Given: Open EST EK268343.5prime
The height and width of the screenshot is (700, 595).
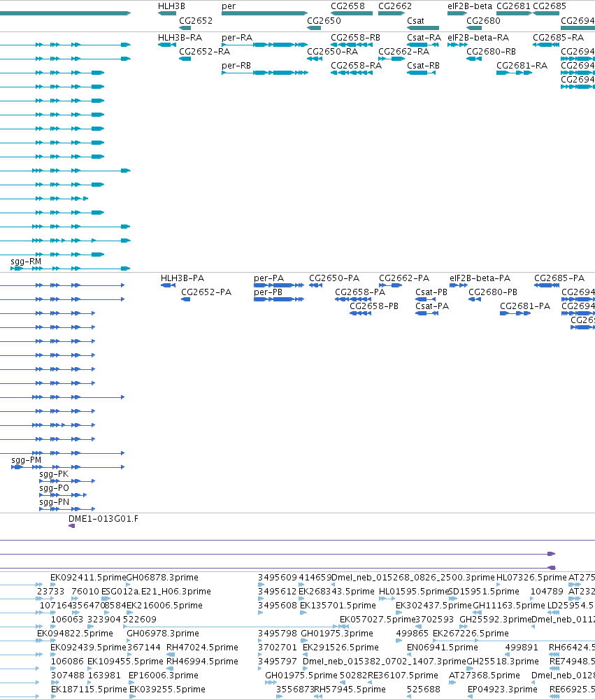Looking at the screenshot, I should click(336, 592).
